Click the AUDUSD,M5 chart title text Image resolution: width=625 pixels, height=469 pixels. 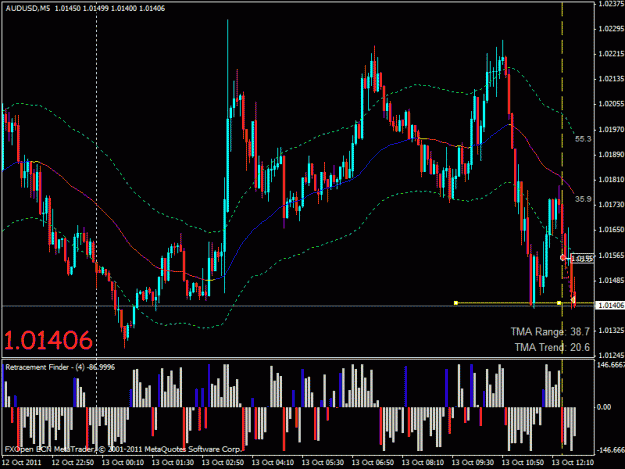coord(28,8)
